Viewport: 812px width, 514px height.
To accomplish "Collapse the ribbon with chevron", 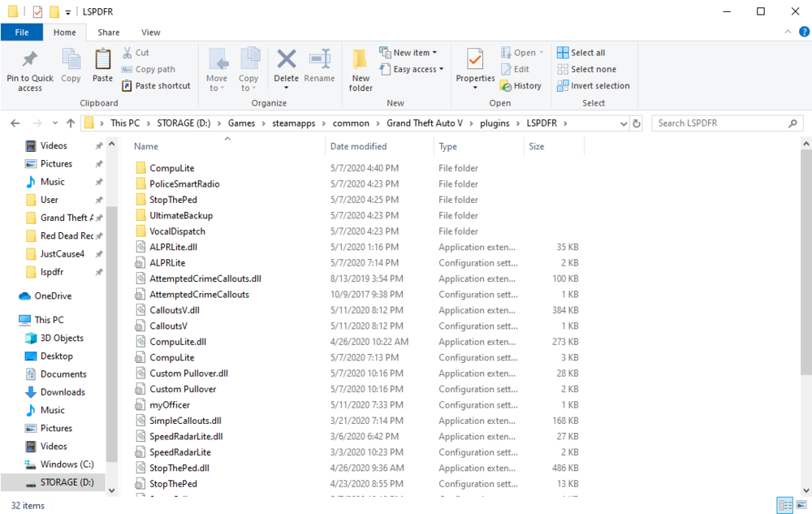I will (x=788, y=32).
